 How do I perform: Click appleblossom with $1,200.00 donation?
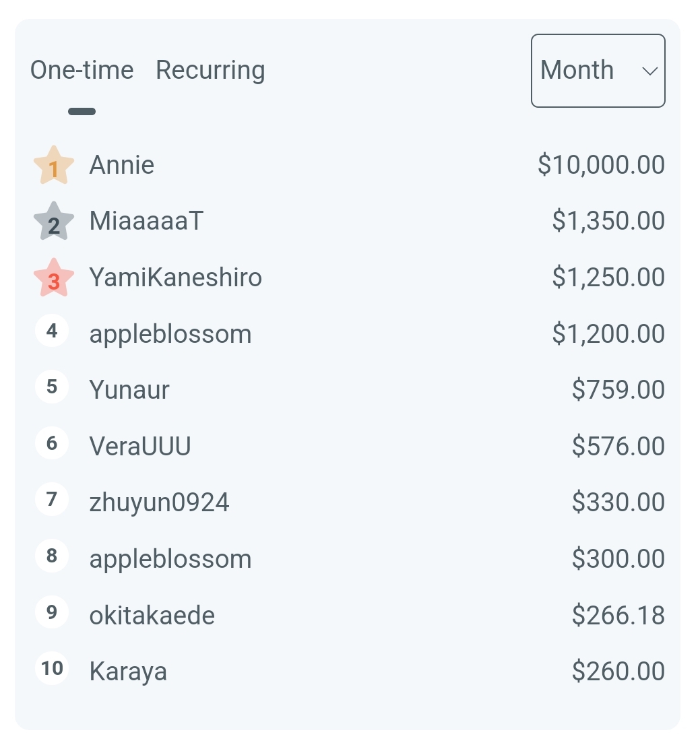click(170, 334)
